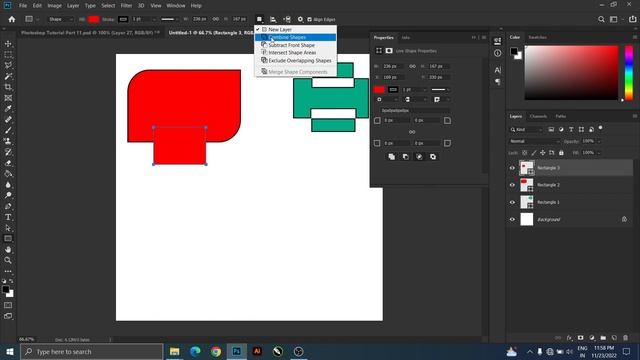Click the Windows search box

tap(92, 351)
